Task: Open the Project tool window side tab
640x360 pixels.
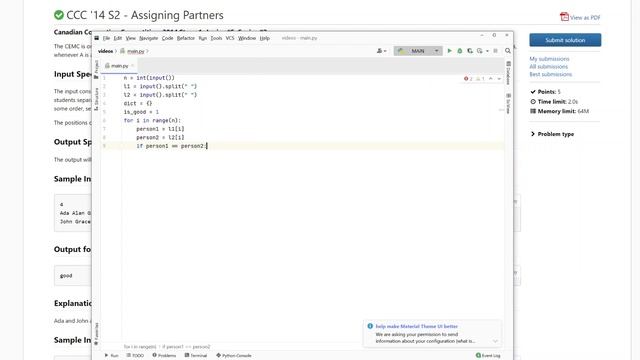Action: (96, 69)
